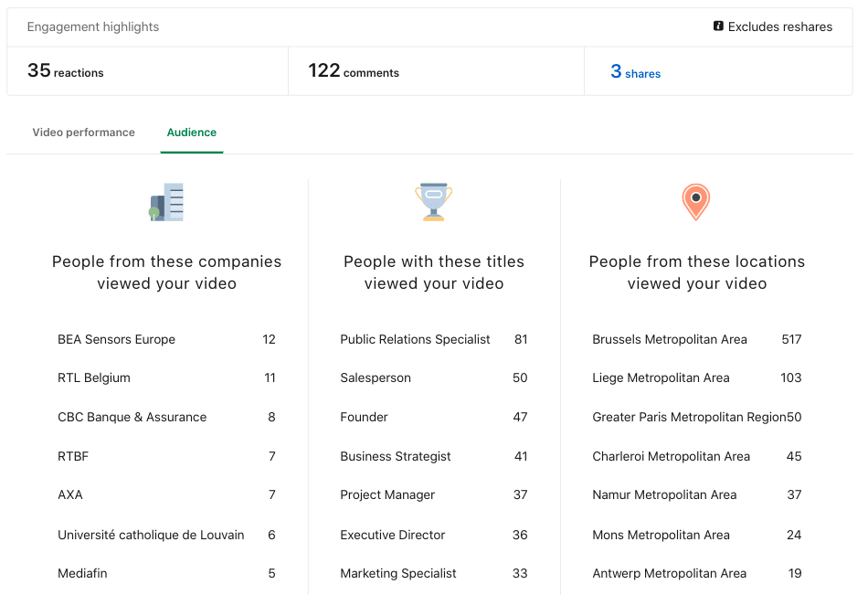
Task: Click the 122 comments count
Action: coord(354,71)
